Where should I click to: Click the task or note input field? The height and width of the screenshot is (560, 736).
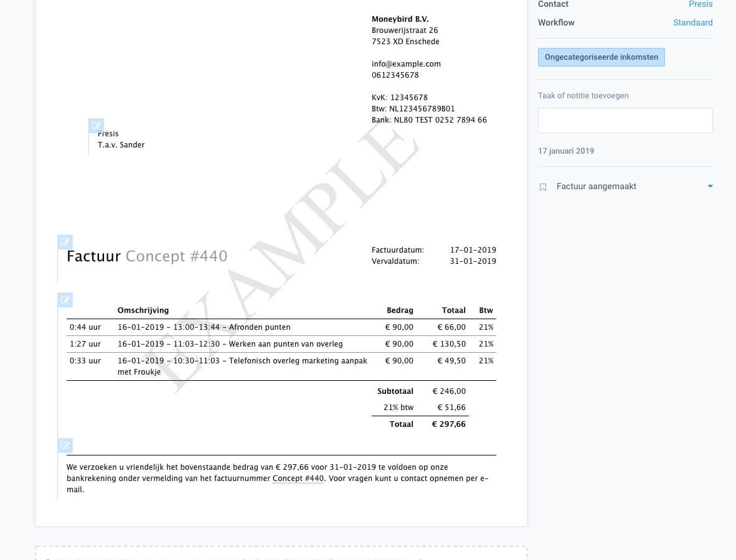pos(625,121)
